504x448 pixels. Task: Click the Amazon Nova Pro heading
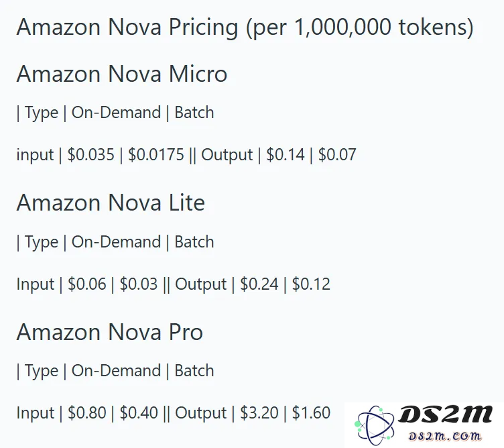(x=110, y=332)
